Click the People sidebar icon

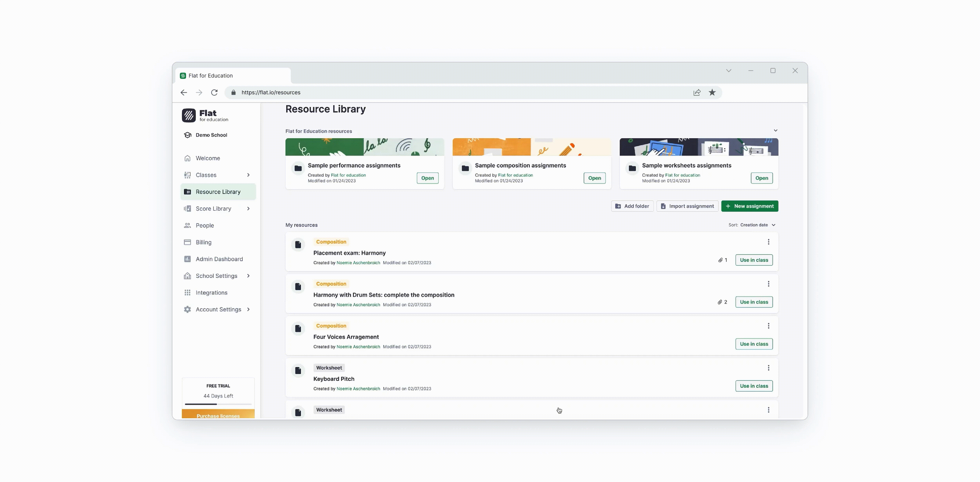pos(188,225)
